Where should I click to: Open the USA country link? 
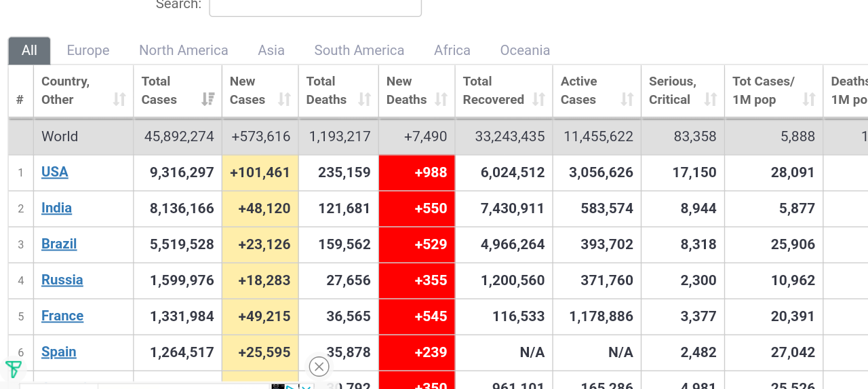(x=55, y=172)
